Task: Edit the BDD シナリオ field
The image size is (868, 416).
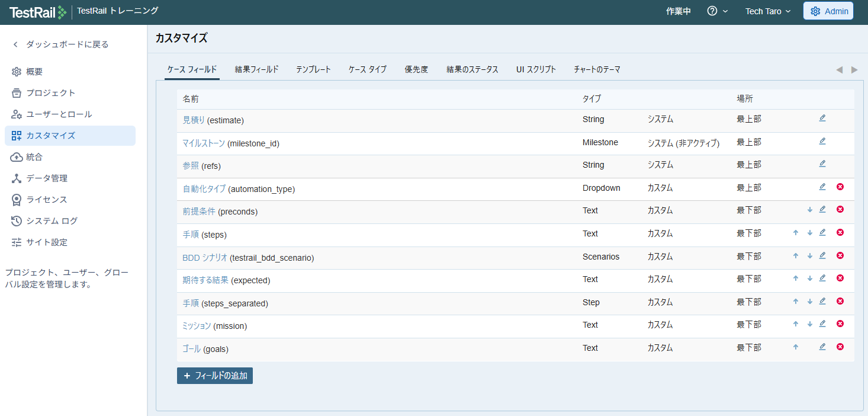Action: [822, 256]
